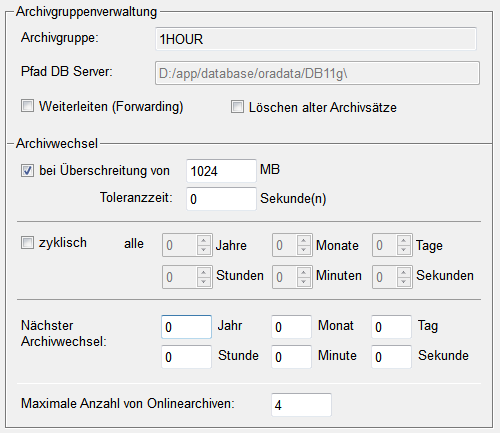
Task: Enable the Weiterleiten (Forwarding) checkbox
Action: pyautogui.click(x=27, y=106)
